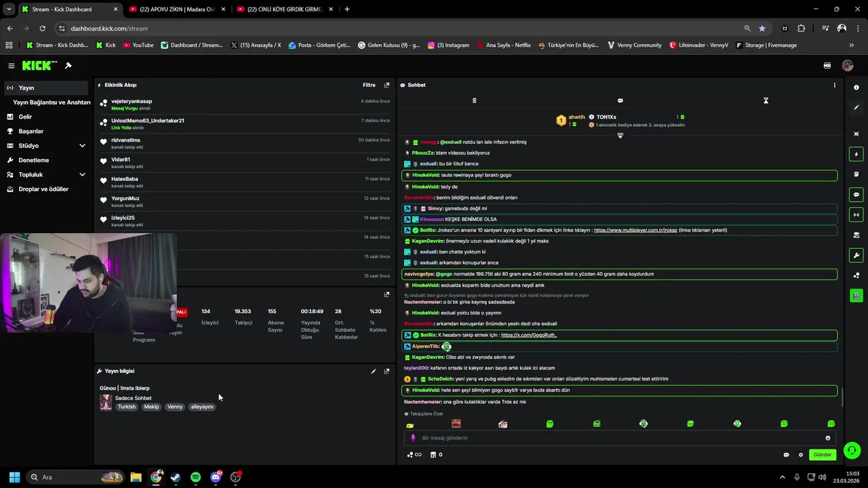Expand the Stüdyo submenu chevron
The width and height of the screenshot is (868, 488).
tap(82, 146)
